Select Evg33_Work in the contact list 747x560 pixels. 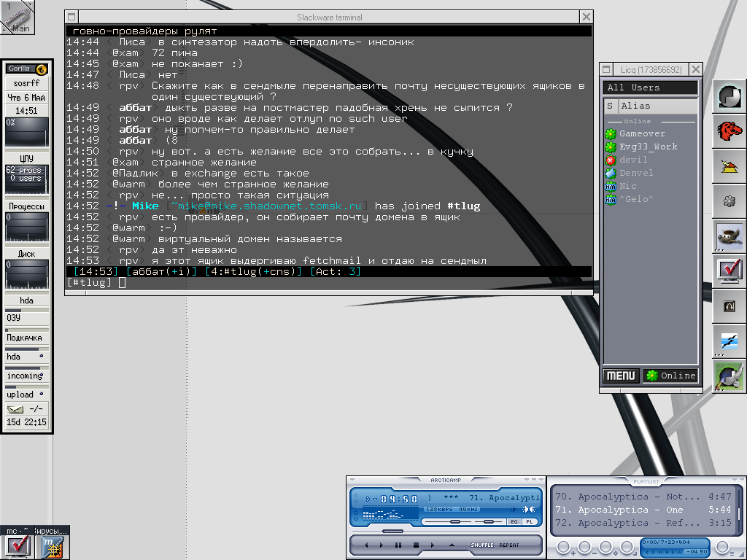pyautogui.click(x=648, y=147)
